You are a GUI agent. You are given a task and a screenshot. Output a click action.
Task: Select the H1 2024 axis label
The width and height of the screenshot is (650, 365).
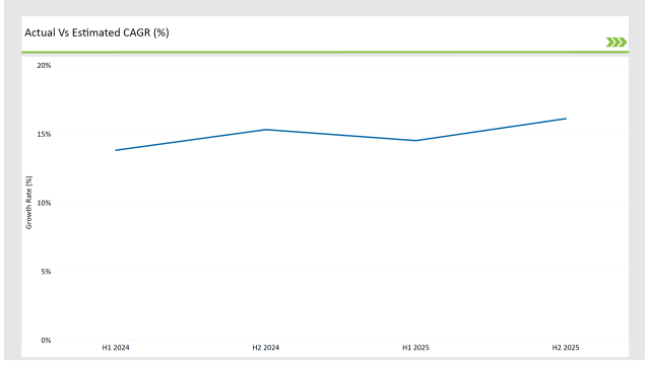[116, 348]
